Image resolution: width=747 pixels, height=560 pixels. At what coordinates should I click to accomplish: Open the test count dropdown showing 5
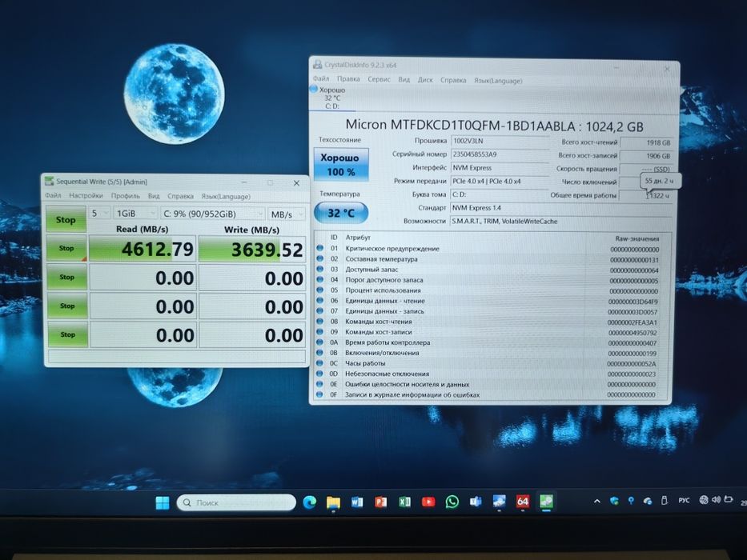click(99, 213)
